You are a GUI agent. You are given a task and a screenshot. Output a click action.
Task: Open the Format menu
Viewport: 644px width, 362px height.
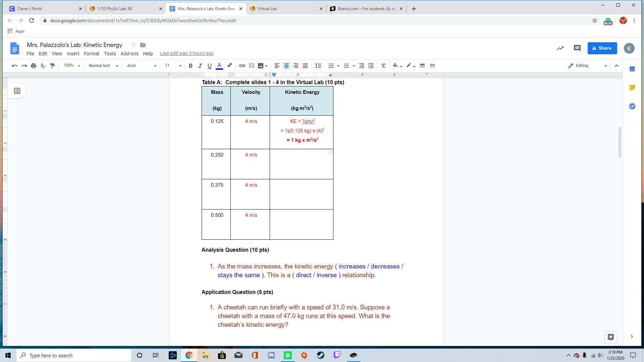[x=91, y=54]
